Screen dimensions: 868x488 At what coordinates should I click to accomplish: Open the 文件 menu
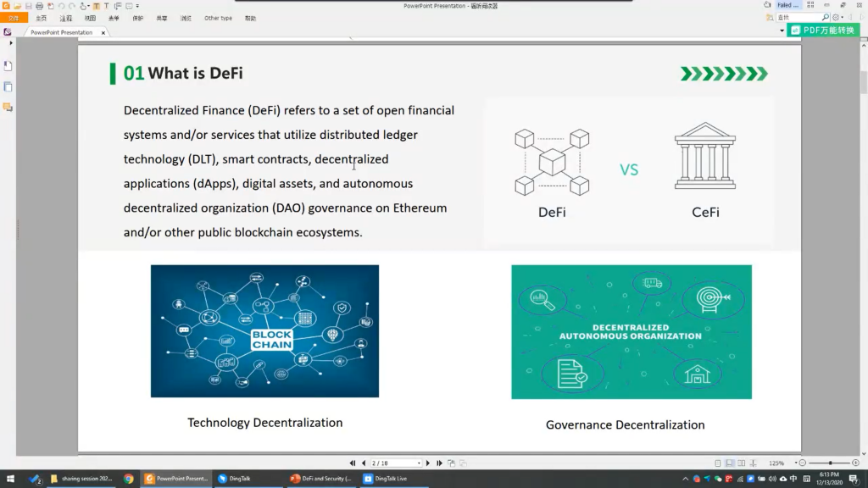point(13,18)
